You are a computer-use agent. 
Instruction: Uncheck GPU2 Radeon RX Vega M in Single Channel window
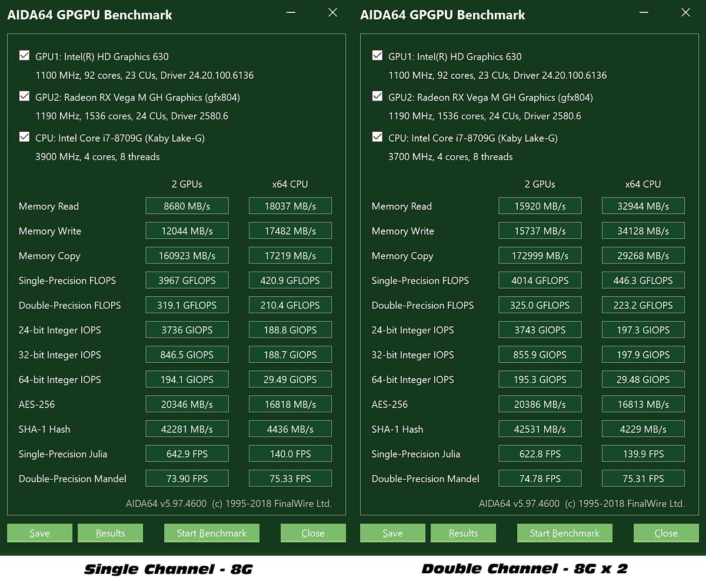point(24,96)
